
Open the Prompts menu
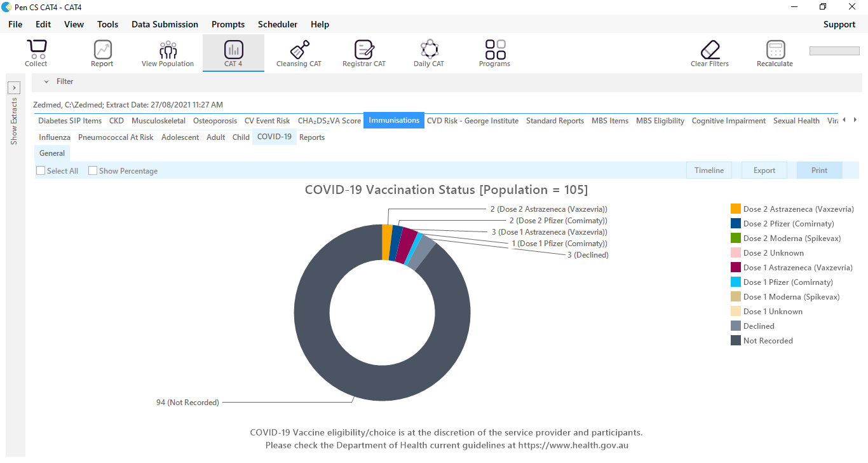click(x=228, y=24)
